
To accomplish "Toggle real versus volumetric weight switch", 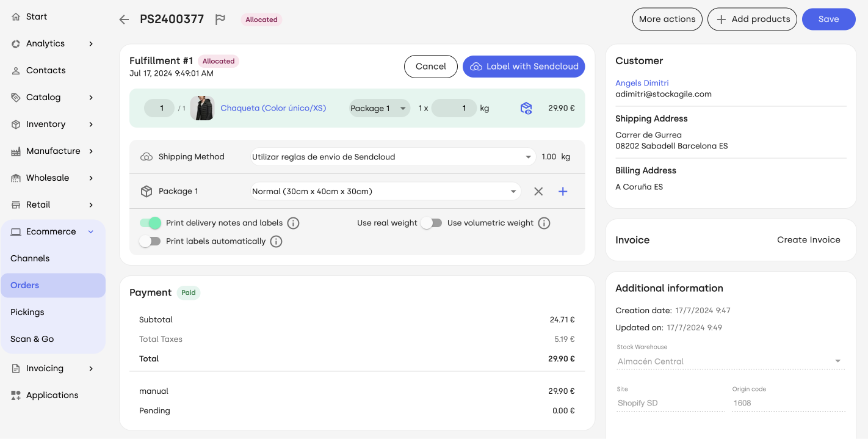I will point(431,223).
